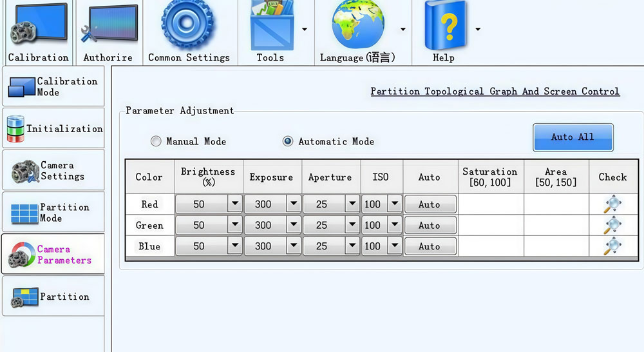This screenshot has height=352, width=644.
Task: Switch to Partition tab label
Action: [x=64, y=297]
